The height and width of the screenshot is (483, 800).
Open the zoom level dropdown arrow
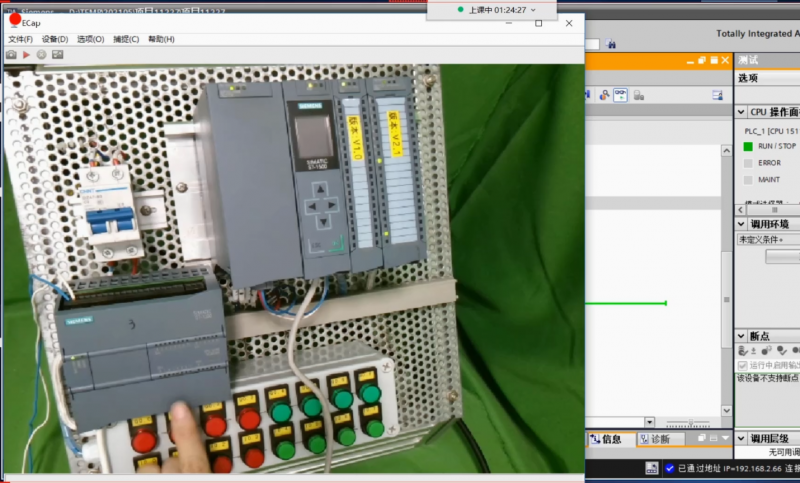tap(649, 423)
